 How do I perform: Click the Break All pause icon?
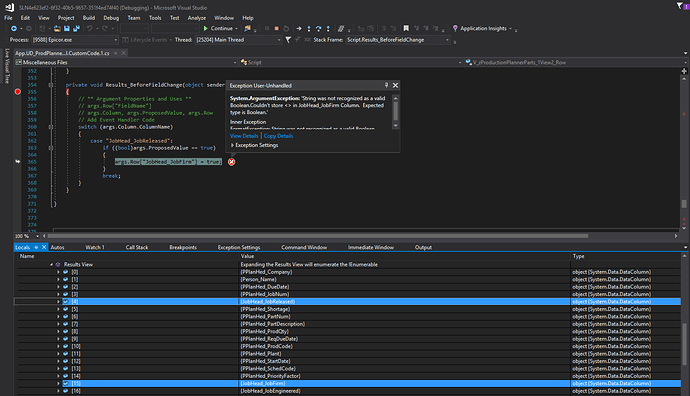tap(267, 29)
